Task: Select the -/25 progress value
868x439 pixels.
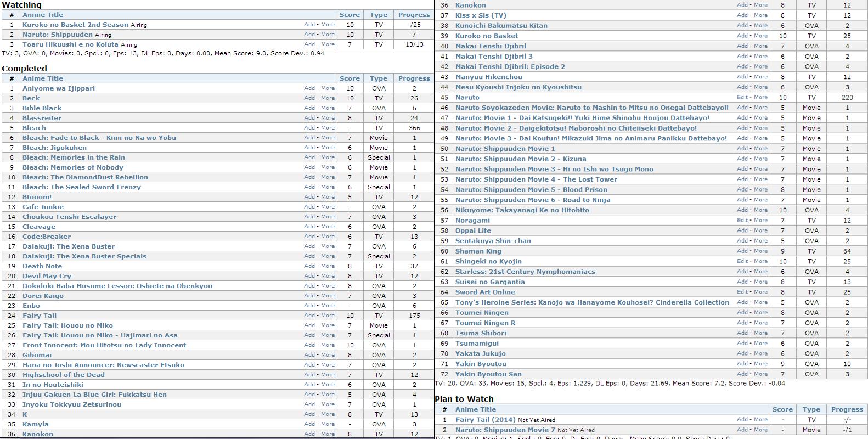Action: (x=414, y=25)
